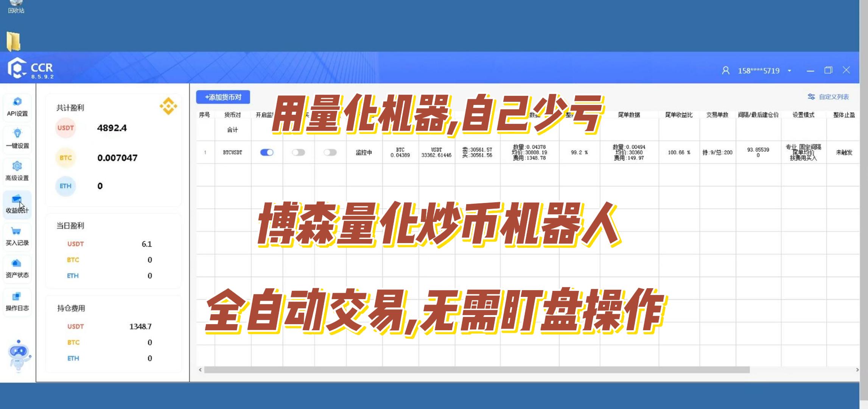Open the 资产状态 sidebar item
This screenshot has width=868, height=409.
(x=17, y=269)
